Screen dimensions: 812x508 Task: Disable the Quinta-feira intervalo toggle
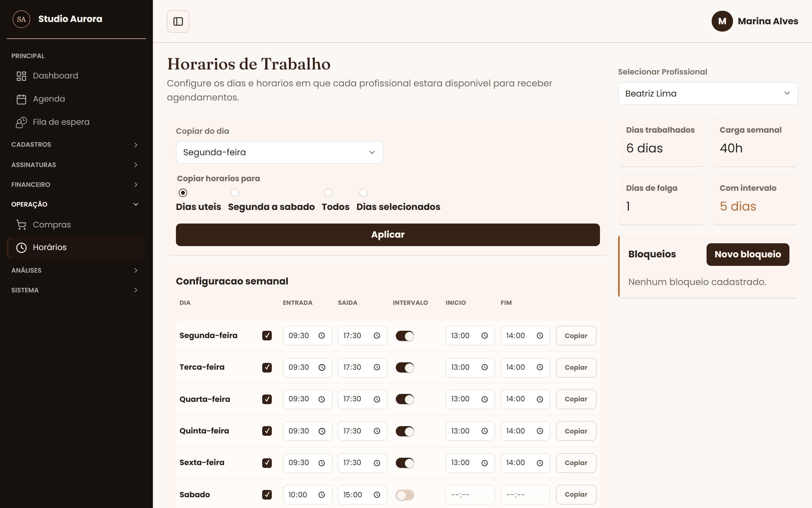(x=405, y=432)
